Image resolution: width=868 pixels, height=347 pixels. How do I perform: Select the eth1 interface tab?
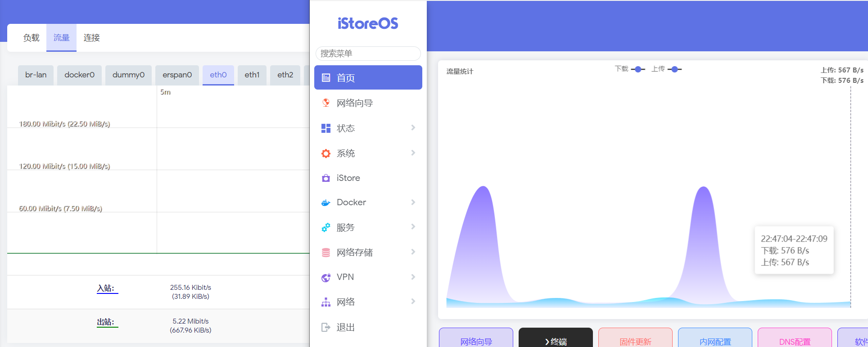click(x=252, y=75)
